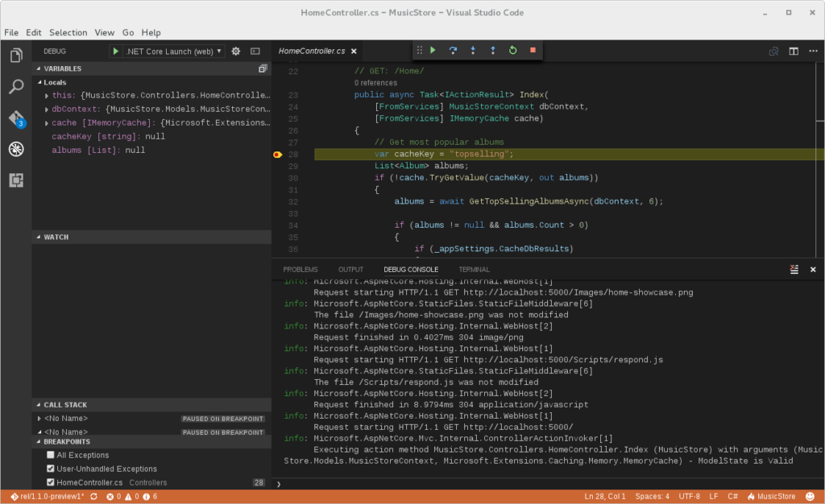The image size is (825, 504).
Task: Open the Extensions view icon
Action: pyautogui.click(x=16, y=180)
